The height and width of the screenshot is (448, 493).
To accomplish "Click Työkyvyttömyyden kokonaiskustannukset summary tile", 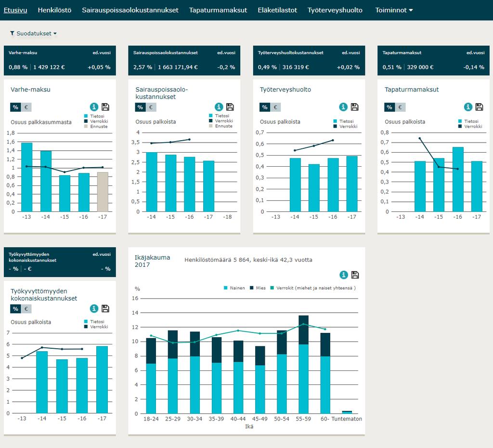I will click(60, 262).
